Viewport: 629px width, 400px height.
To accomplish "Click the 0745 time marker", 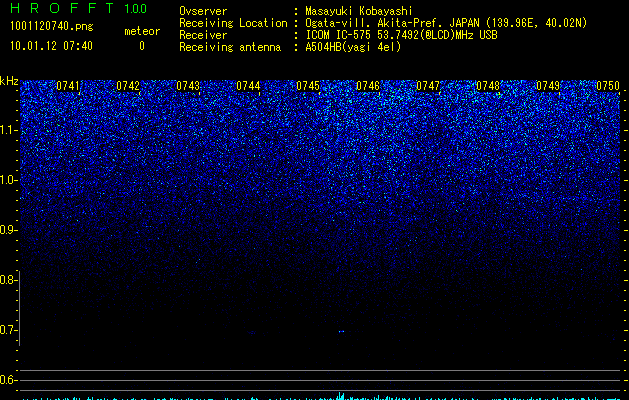I will coord(308,86).
